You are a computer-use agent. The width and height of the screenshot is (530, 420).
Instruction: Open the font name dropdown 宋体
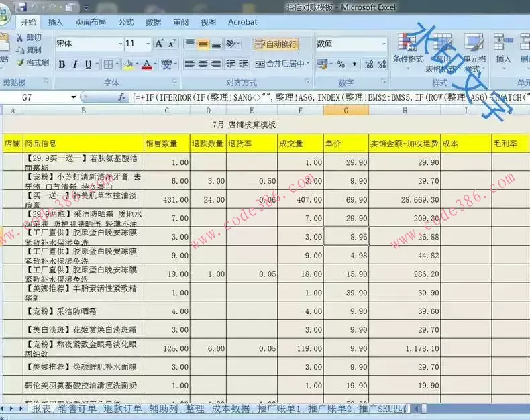coord(121,44)
